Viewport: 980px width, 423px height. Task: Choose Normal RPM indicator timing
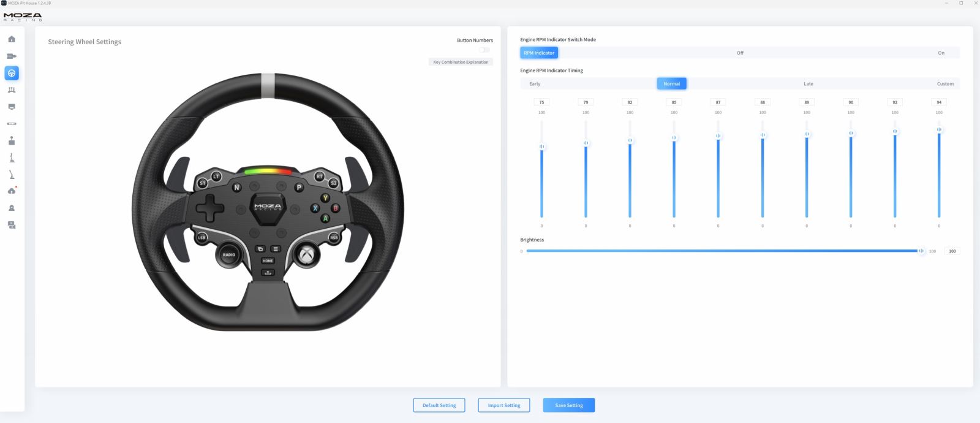pos(671,84)
